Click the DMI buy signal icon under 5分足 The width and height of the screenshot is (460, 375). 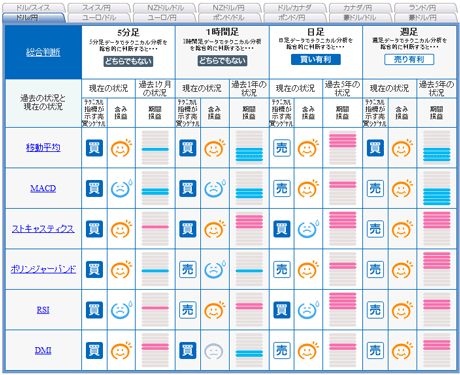[x=94, y=351]
